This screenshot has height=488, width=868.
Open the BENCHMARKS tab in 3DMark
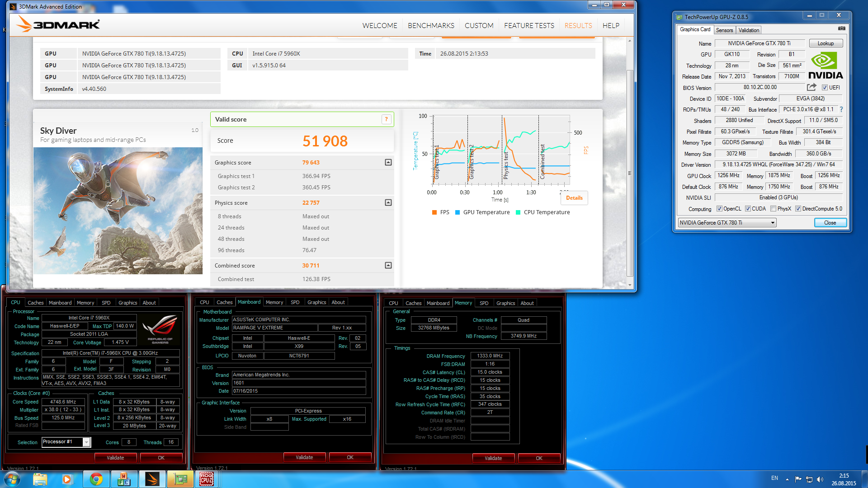[x=431, y=26]
